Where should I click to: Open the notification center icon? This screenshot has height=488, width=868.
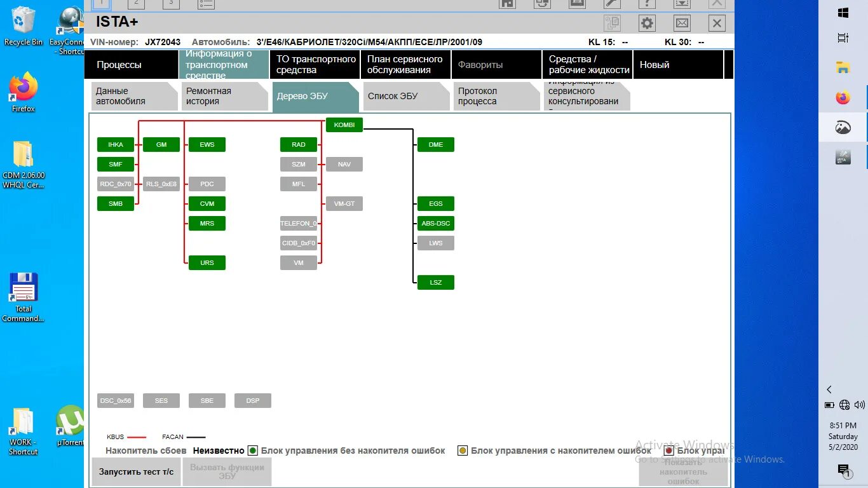point(843,470)
